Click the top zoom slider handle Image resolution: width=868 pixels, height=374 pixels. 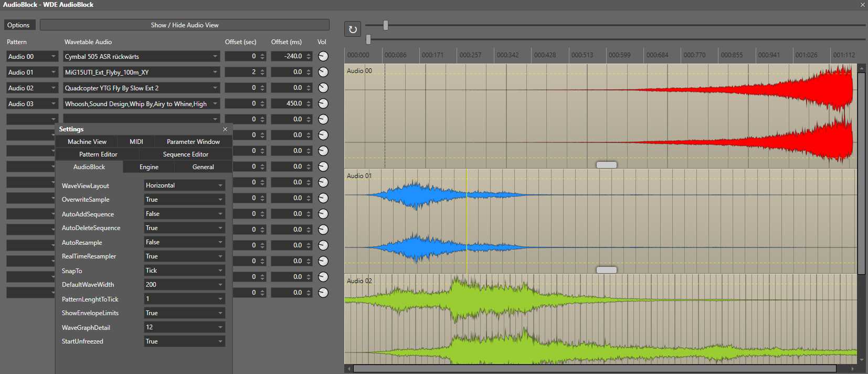click(x=386, y=25)
